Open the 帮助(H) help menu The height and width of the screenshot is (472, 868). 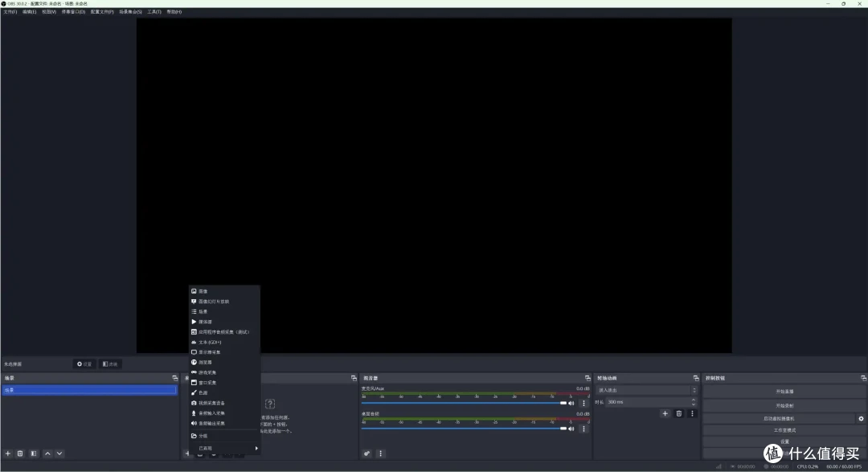click(x=174, y=11)
